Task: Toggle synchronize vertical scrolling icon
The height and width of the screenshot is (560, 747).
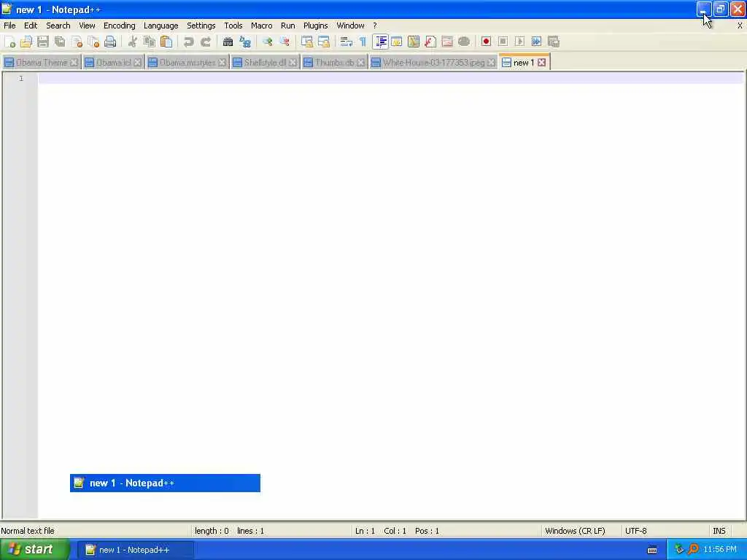Action: pyautogui.click(x=307, y=42)
